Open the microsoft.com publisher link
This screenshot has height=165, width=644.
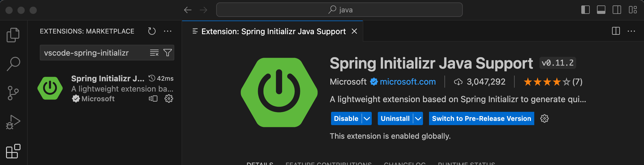(x=408, y=82)
